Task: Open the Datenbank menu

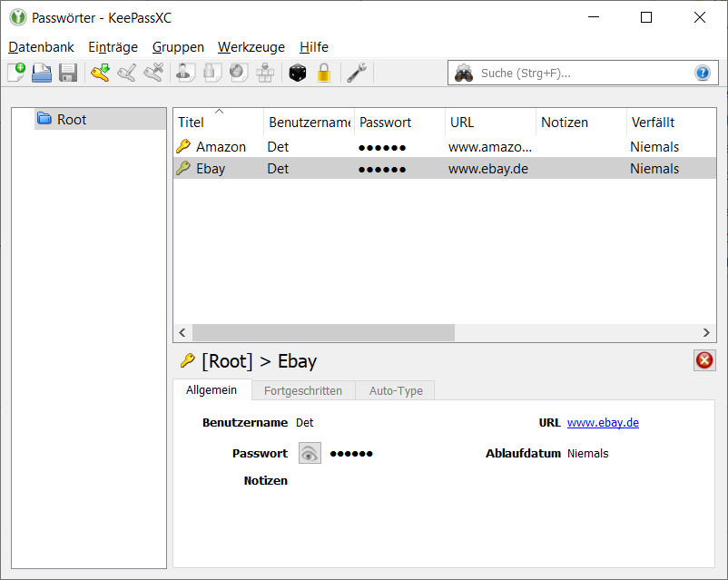Action: tap(41, 47)
